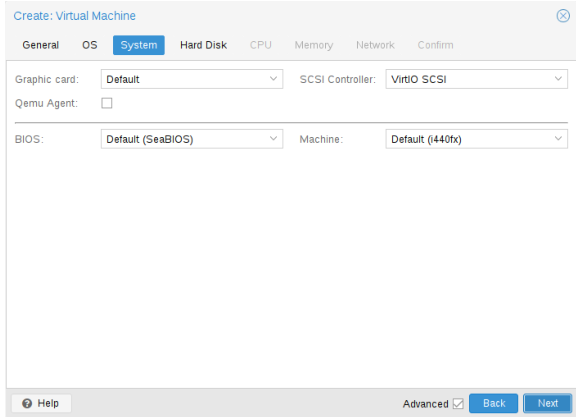This screenshot has width=576, height=417.
Task: Click the Next button
Action: pyautogui.click(x=547, y=403)
